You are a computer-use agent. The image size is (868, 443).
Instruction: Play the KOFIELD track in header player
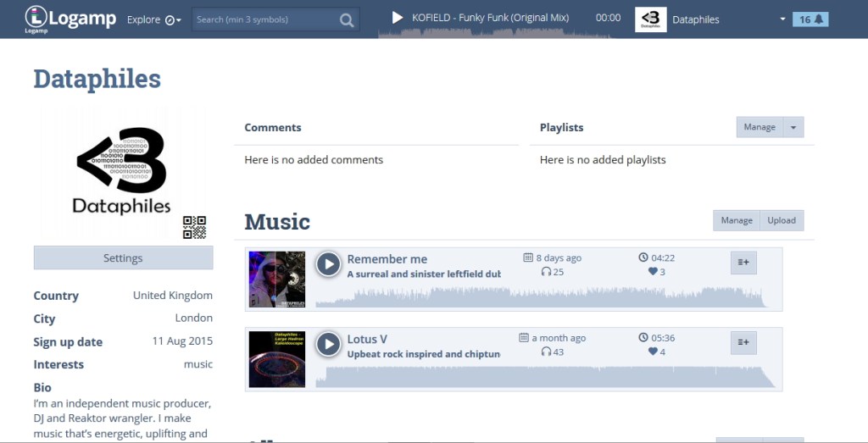pyautogui.click(x=397, y=18)
